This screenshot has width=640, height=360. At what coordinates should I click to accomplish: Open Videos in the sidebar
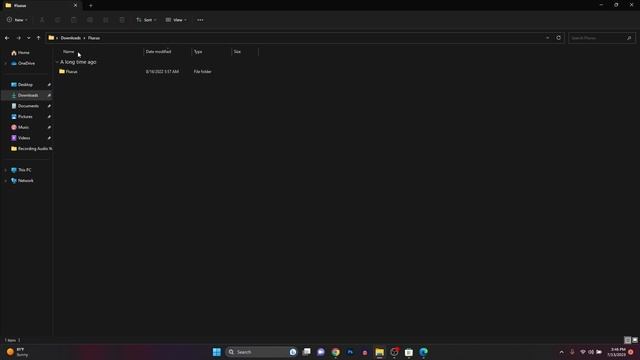pyautogui.click(x=24, y=138)
